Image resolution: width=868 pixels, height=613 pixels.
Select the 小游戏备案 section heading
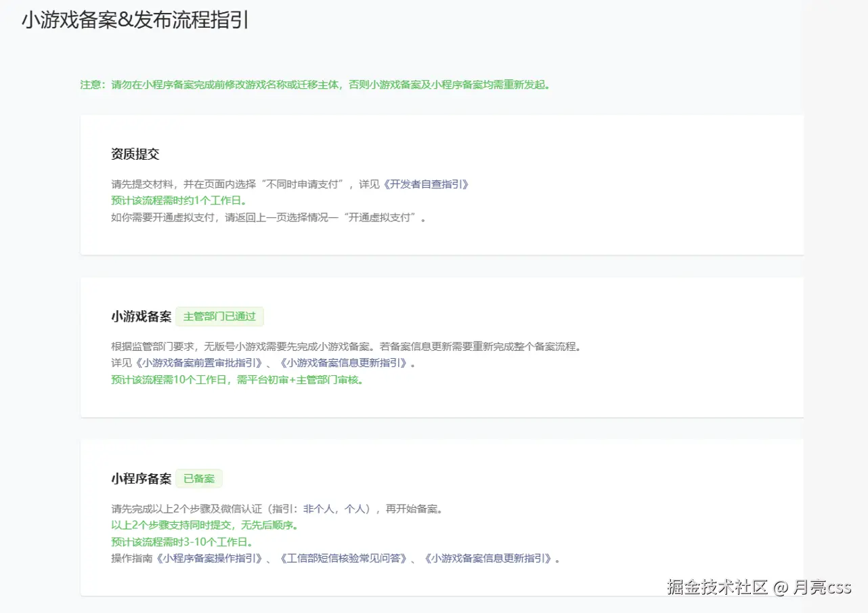pos(139,316)
